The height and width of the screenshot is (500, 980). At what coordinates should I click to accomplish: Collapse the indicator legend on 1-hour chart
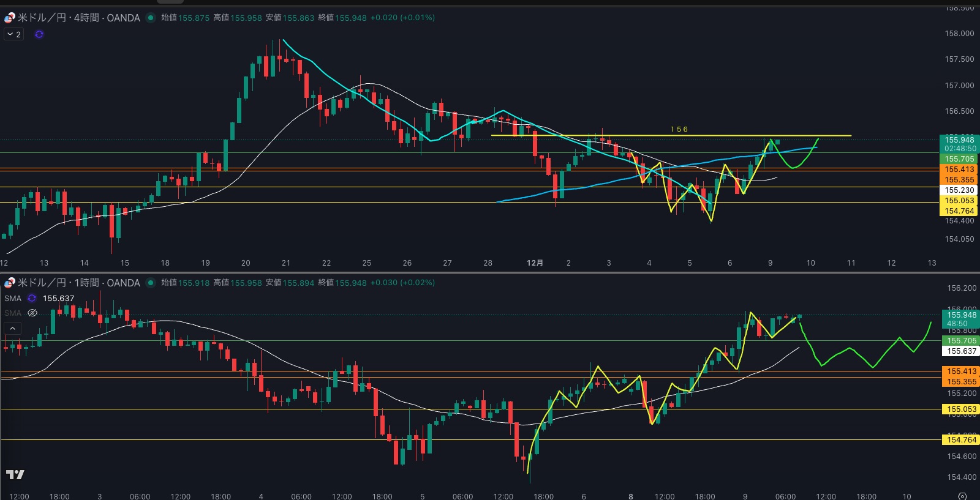click(x=12, y=329)
